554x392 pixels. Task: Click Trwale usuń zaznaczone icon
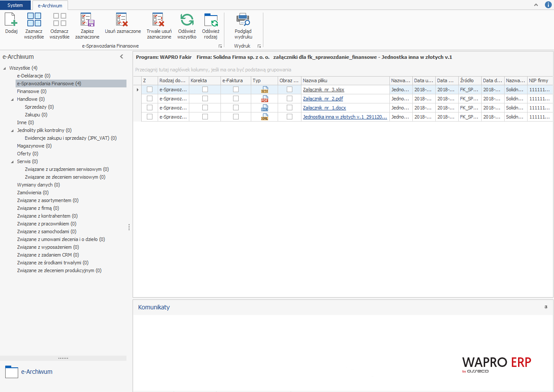(159, 20)
